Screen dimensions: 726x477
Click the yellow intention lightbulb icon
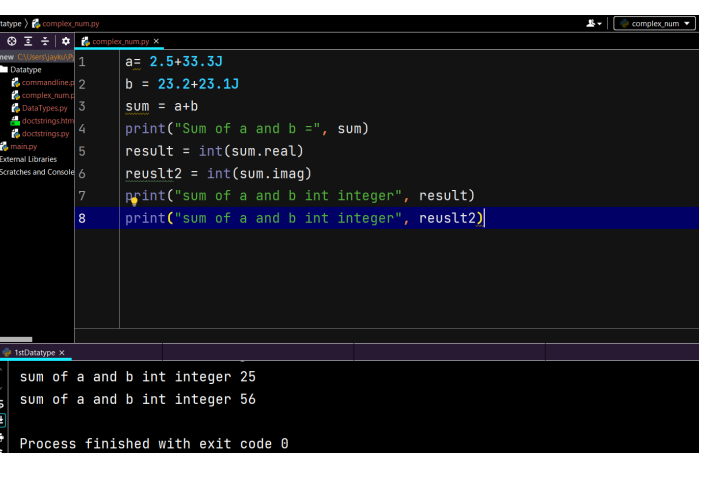tap(134, 201)
